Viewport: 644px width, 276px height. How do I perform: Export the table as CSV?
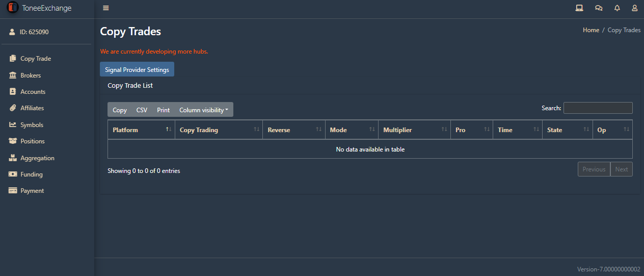[x=142, y=110]
